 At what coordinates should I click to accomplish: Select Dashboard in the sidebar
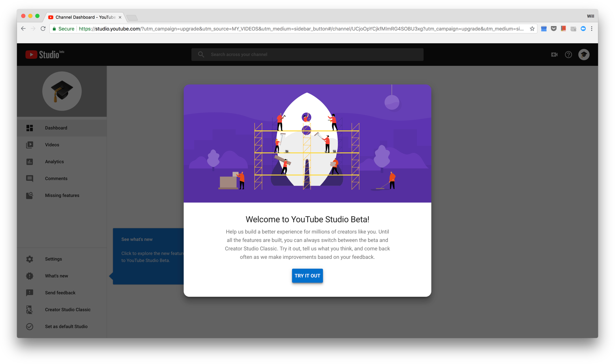tap(62, 128)
